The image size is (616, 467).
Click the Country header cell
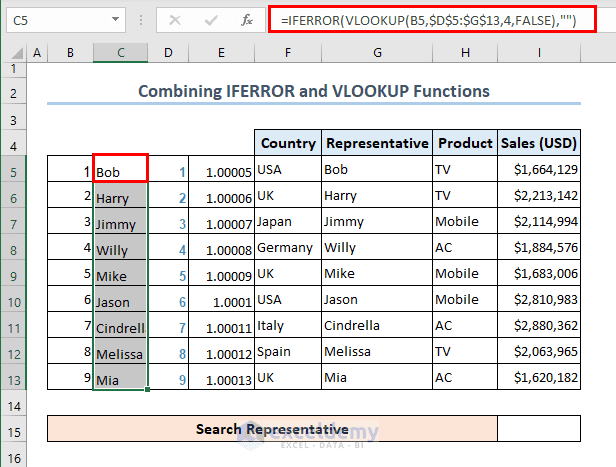288,143
